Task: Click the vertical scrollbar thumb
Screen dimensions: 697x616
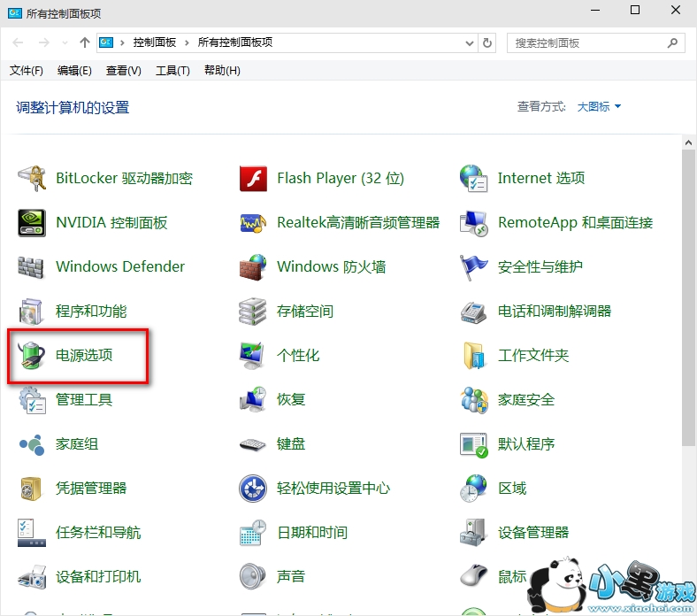Action: [x=688, y=298]
